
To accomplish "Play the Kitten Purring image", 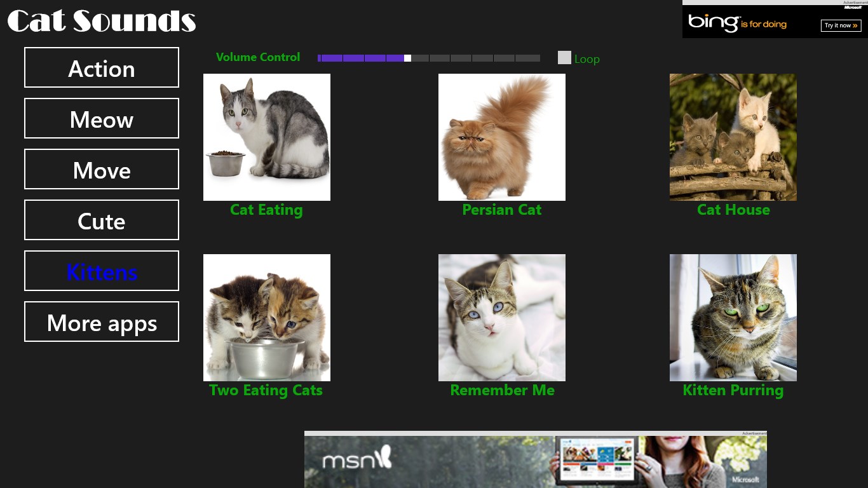I will pos(733,318).
